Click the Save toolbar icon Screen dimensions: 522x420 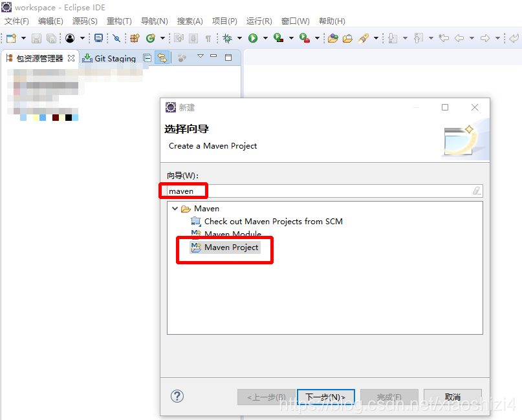click(x=36, y=38)
